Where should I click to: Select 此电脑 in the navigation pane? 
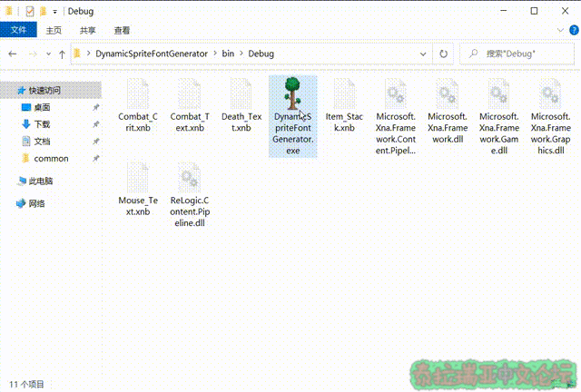click(x=41, y=181)
